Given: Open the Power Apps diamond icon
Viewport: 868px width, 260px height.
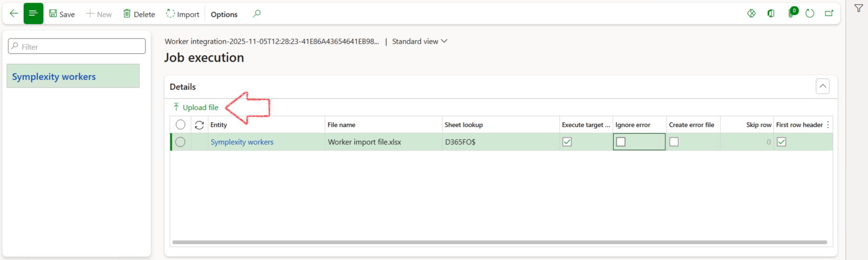Looking at the screenshot, I should [751, 14].
